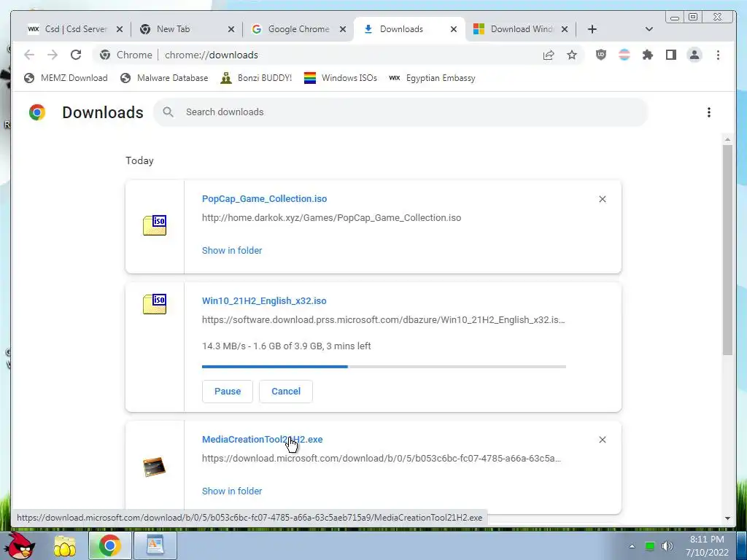Pause the Win10_21H2 ISO download
747x560 pixels.
[228, 392]
